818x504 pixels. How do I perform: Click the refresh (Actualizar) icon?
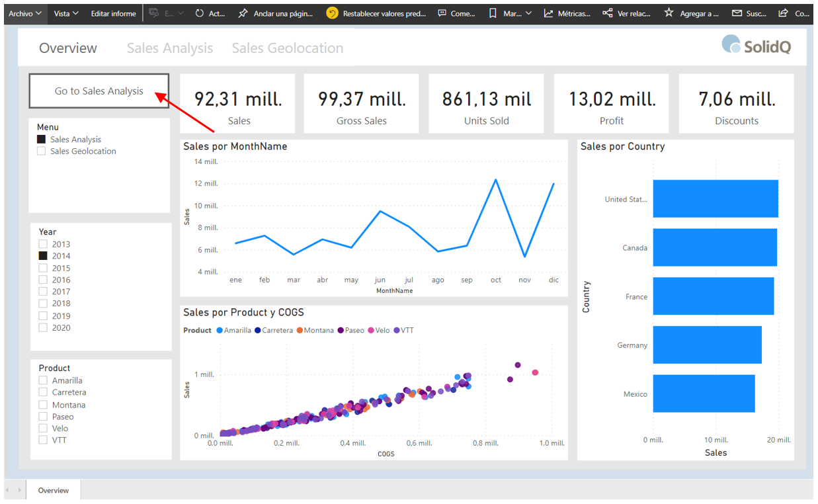[x=200, y=13]
